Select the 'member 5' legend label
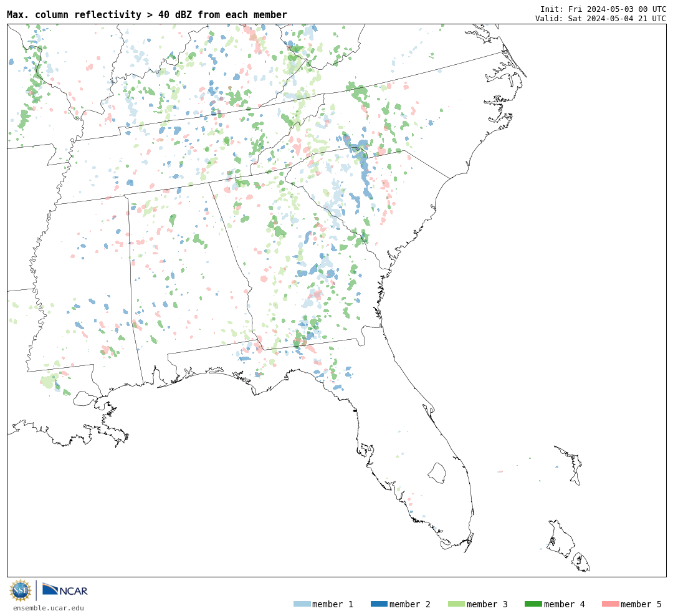Viewport: 673px width, 616px height. pos(641,604)
